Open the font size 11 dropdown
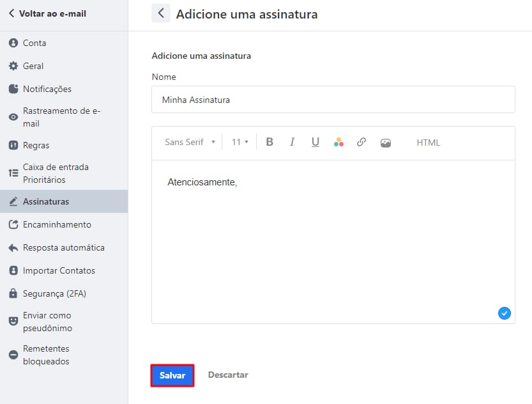The width and height of the screenshot is (532, 404). point(239,143)
